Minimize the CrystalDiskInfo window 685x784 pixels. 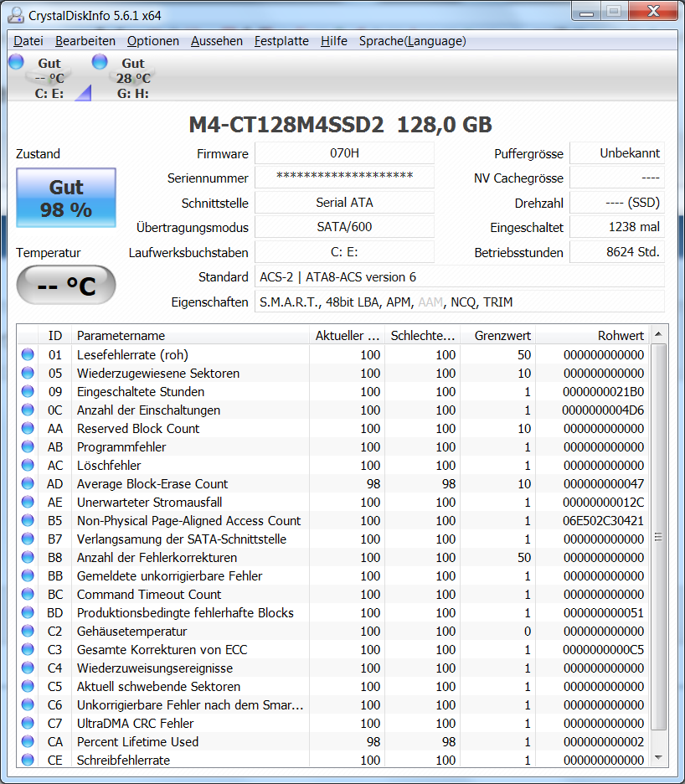587,12
